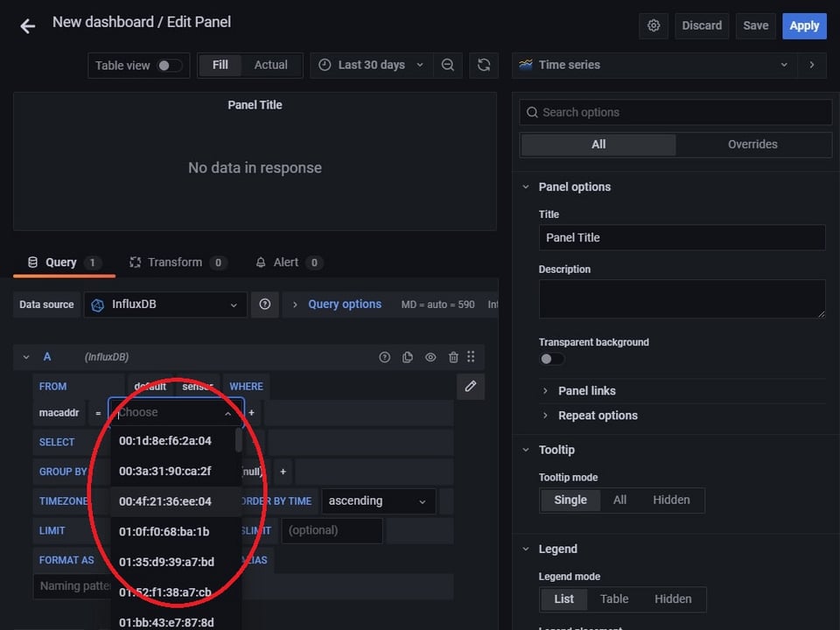This screenshot has height=630, width=840.
Task: Switch to the Overrides tab
Action: (x=752, y=144)
